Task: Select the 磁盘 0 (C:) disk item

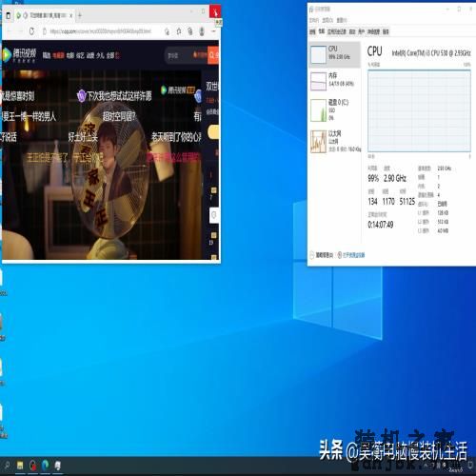Action: click(335, 109)
